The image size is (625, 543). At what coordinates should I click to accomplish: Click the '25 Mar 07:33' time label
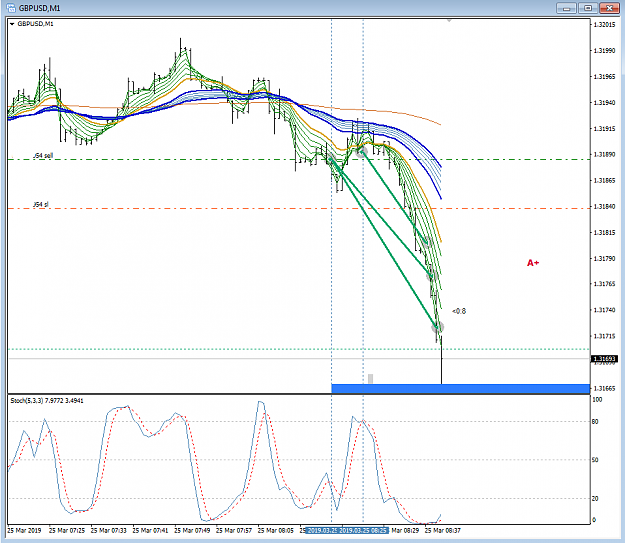click(108, 530)
